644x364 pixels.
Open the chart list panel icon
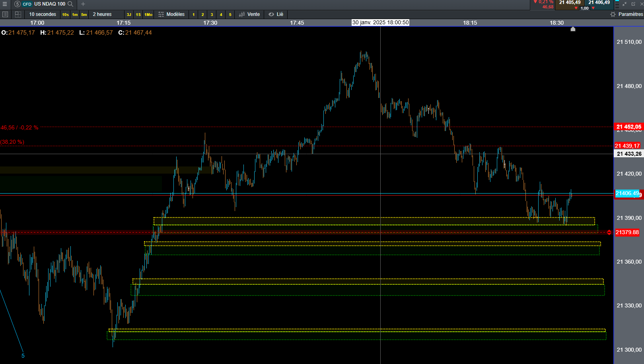[x=5, y=14]
